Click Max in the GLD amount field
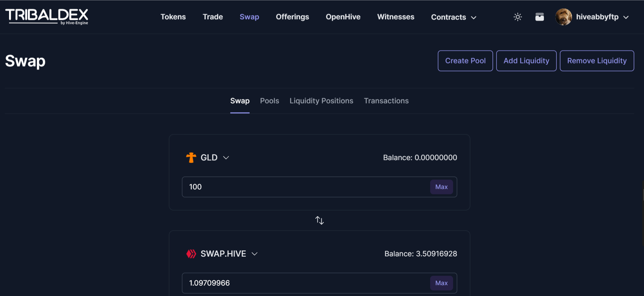Viewport: 644px width, 296px height. (x=441, y=187)
